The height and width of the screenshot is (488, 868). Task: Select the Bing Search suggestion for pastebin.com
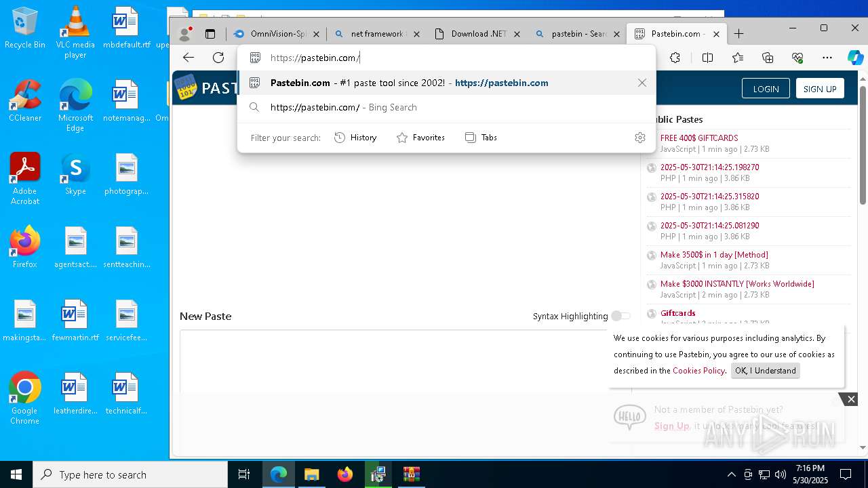tap(446, 107)
